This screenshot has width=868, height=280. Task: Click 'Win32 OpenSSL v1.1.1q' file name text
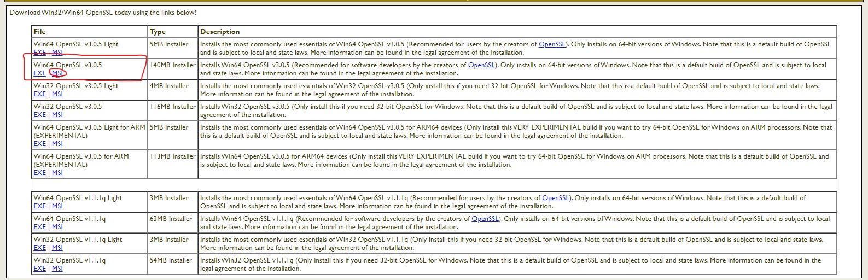tap(69, 260)
